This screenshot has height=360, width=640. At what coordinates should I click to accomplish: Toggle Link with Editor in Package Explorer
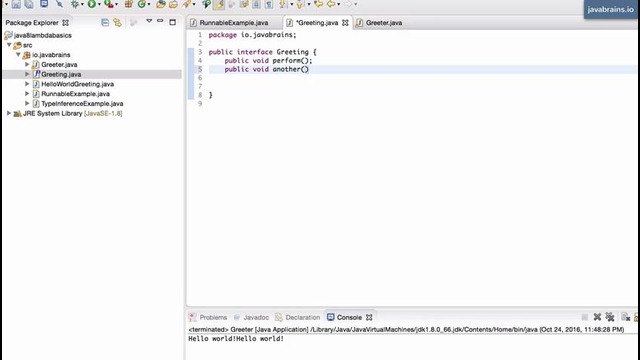[x=118, y=22]
